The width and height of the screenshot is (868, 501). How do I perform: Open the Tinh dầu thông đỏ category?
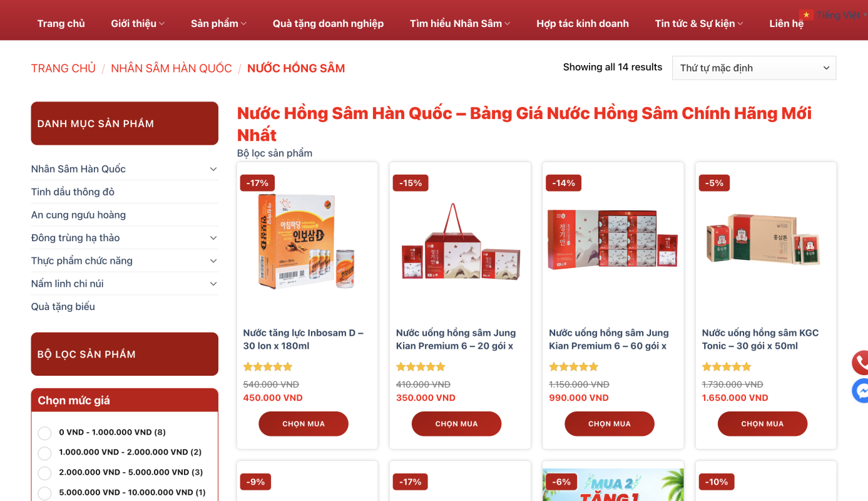pyautogui.click(x=73, y=192)
